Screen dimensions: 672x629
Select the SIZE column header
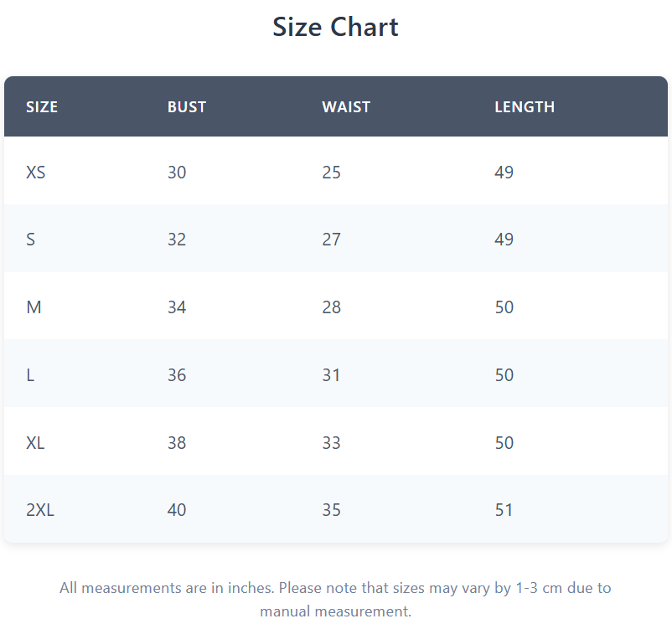pos(42,107)
